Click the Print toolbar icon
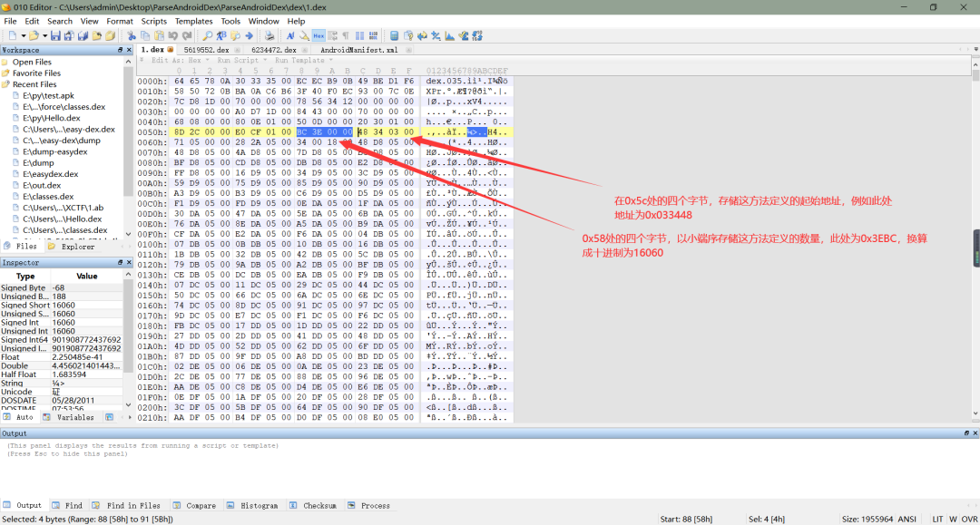 269,35
